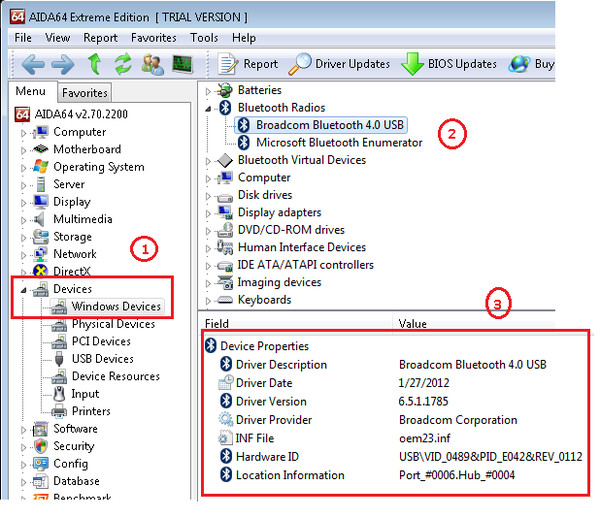Open the Help menu
Screen dimensions: 600x518
click(244, 38)
